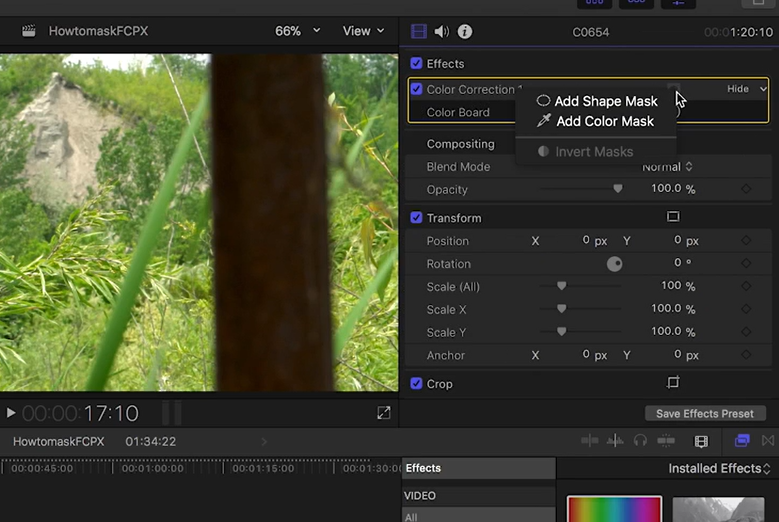Select the black and white mountain thumbnail
This screenshot has height=522, width=779.
tap(718, 509)
